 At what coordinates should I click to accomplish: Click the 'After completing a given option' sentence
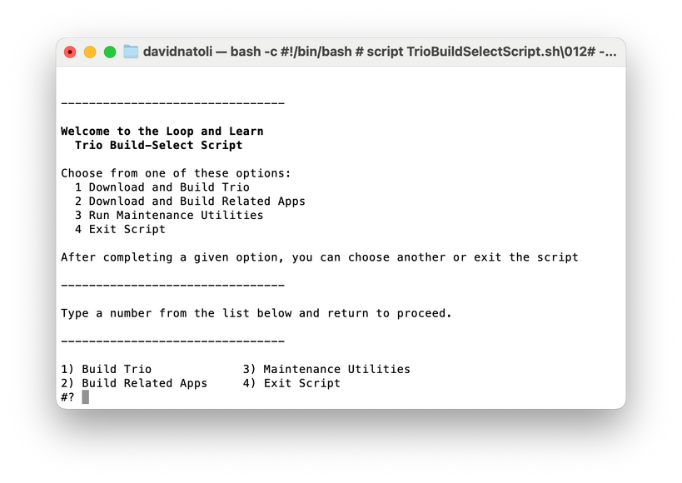click(x=319, y=257)
